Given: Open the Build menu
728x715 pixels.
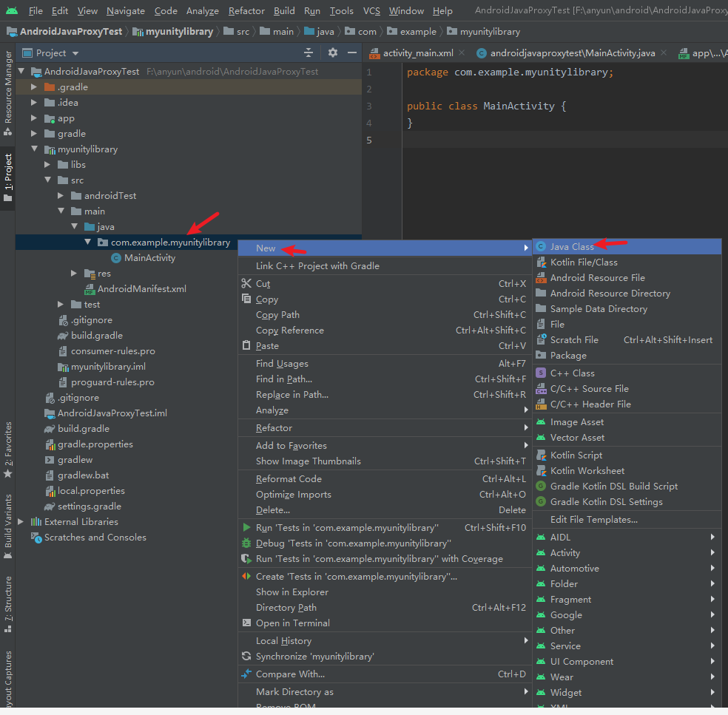Looking at the screenshot, I should click(x=284, y=10).
